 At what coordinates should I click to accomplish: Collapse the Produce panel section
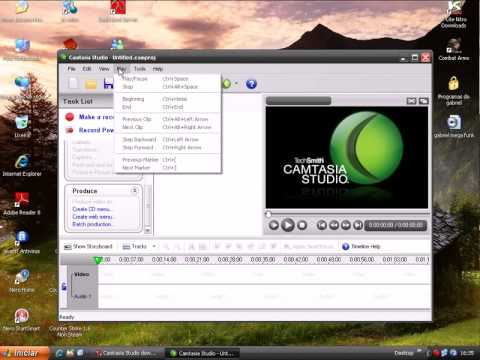[135, 191]
